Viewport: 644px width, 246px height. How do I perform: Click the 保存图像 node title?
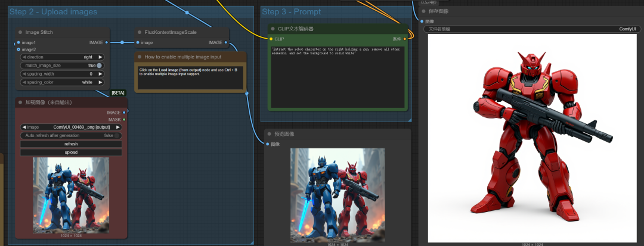(x=439, y=11)
